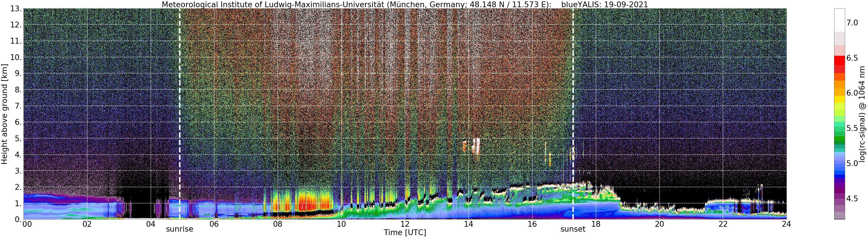The image size is (868, 238).
Task: Click the time axis tick "10"
Action: pos(341,224)
